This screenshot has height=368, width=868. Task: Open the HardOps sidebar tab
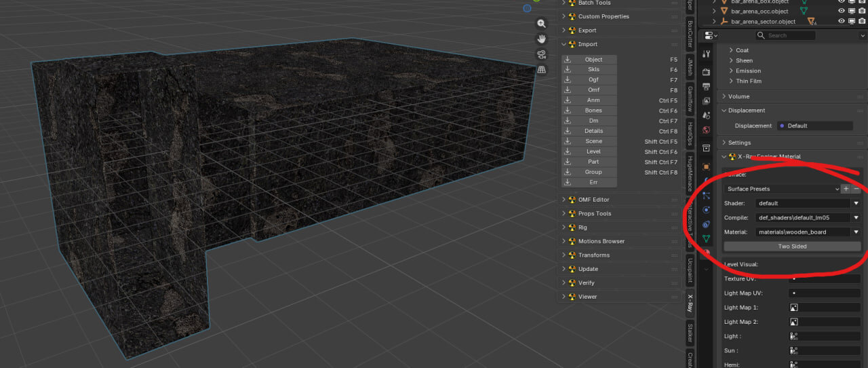(690, 134)
